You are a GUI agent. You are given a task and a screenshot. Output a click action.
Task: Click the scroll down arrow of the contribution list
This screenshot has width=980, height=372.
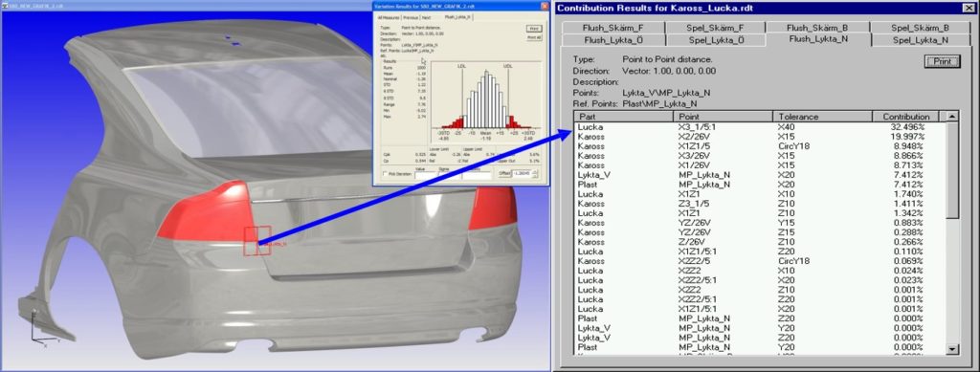pyautogui.click(x=952, y=349)
